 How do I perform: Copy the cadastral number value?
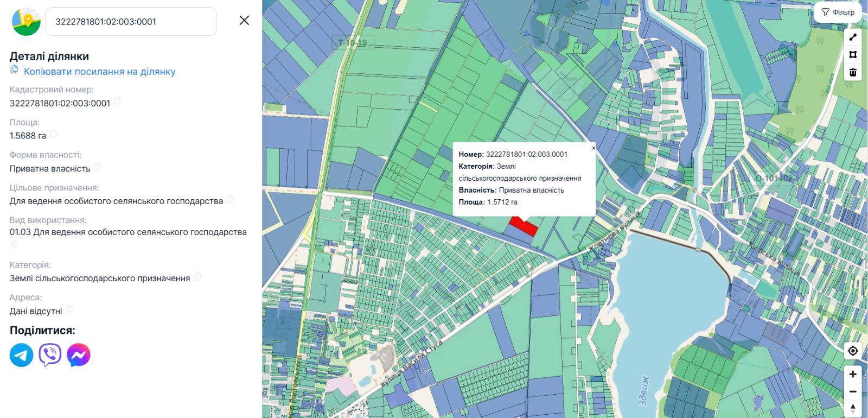(x=117, y=102)
